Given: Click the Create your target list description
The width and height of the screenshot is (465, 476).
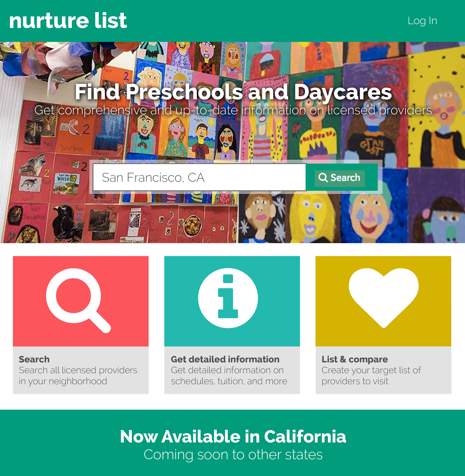Looking at the screenshot, I should (x=371, y=376).
